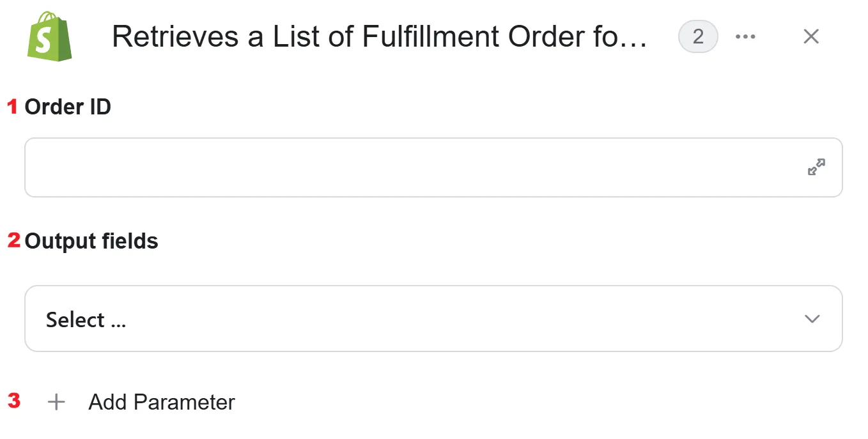Open the Output fields Select dropdown
Screen dimensions: 868x439
pyautogui.click(x=433, y=318)
